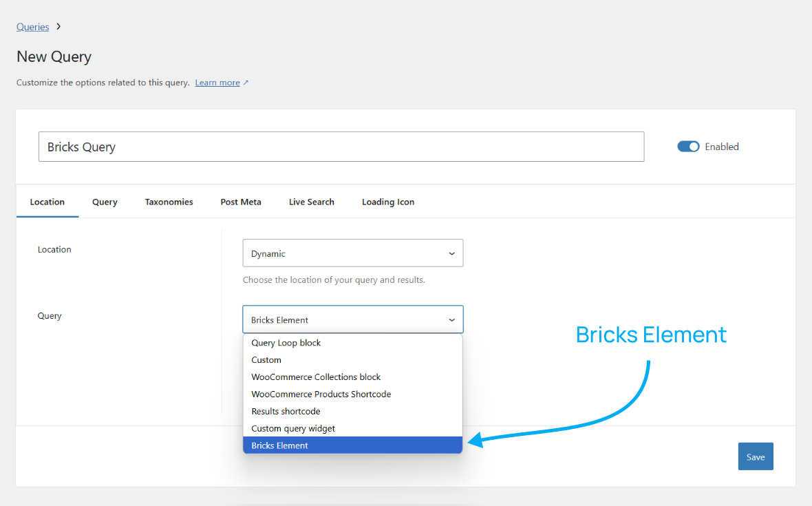Click the Bricks Query name field

[341, 147]
